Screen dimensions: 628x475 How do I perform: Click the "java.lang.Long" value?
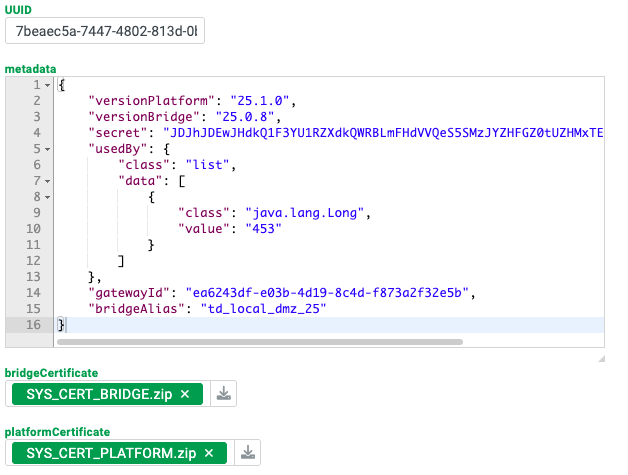point(305,213)
